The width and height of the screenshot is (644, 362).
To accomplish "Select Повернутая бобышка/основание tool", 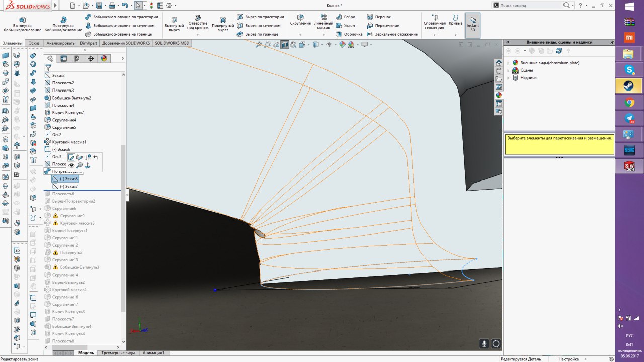I will (63, 24).
